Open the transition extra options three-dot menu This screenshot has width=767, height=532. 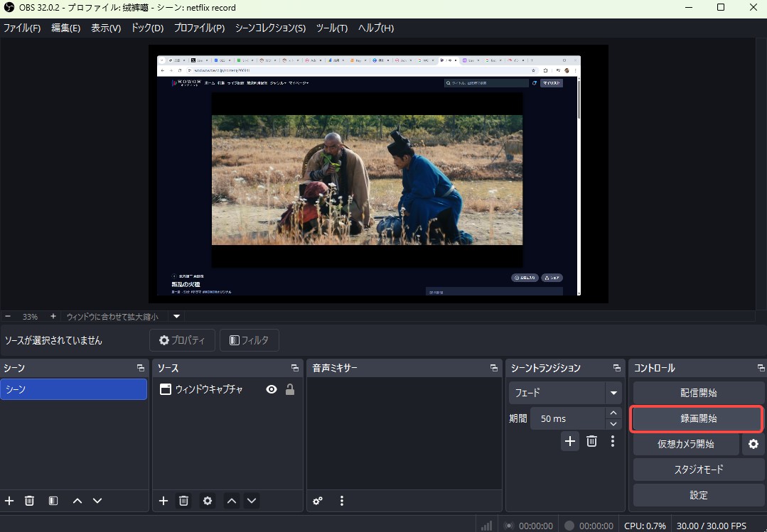pos(613,441)
